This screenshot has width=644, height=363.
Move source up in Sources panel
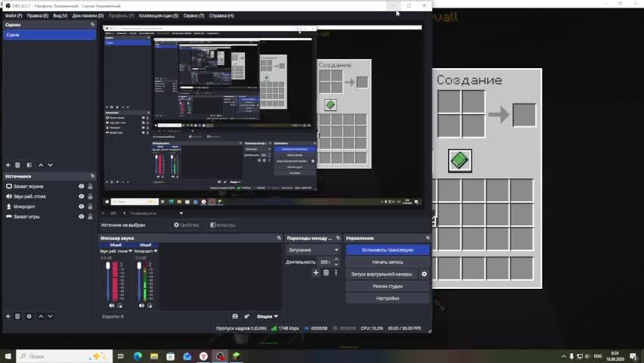41,316
